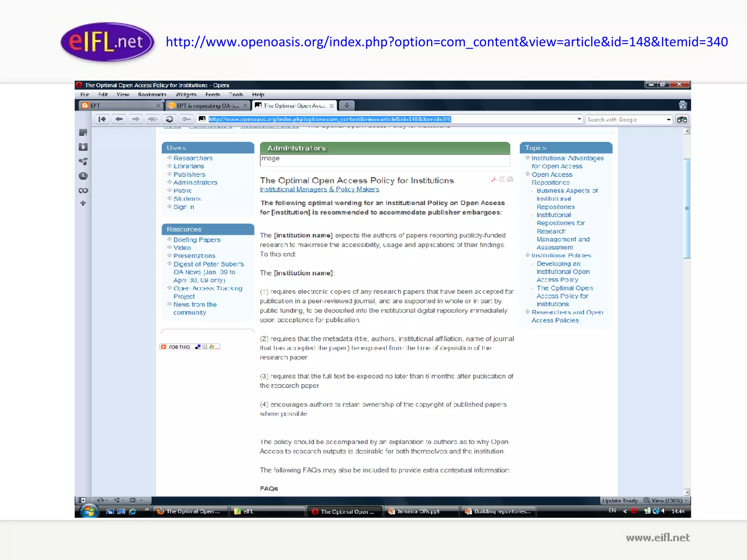Open the Downloads panel in sidebar
Screen dimensions: 747x560
(83, 147)
